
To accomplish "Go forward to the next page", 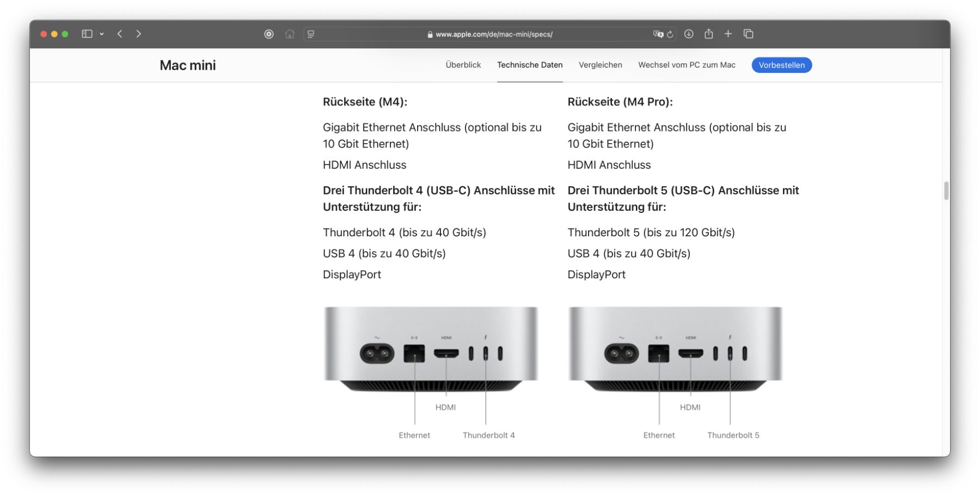I will coord(138,34).
